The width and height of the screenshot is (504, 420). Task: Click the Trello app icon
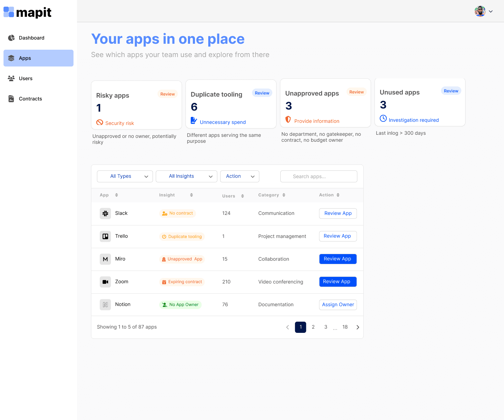[105, 236]
